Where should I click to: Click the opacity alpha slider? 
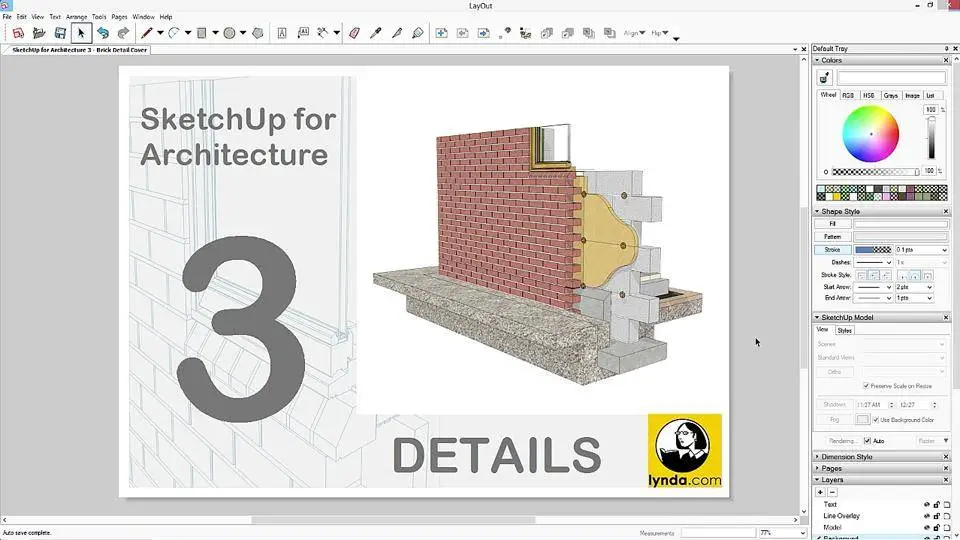pyautogui.click(x=876, y=172)
